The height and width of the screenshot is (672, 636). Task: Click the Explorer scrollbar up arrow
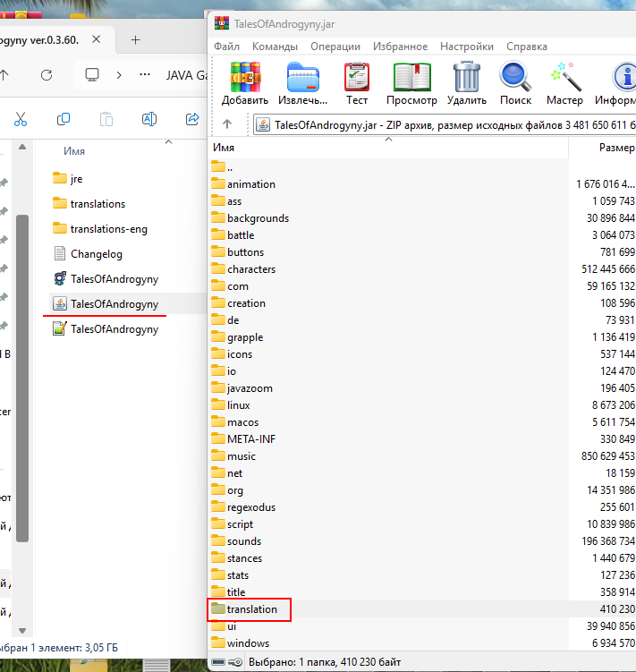22,147
